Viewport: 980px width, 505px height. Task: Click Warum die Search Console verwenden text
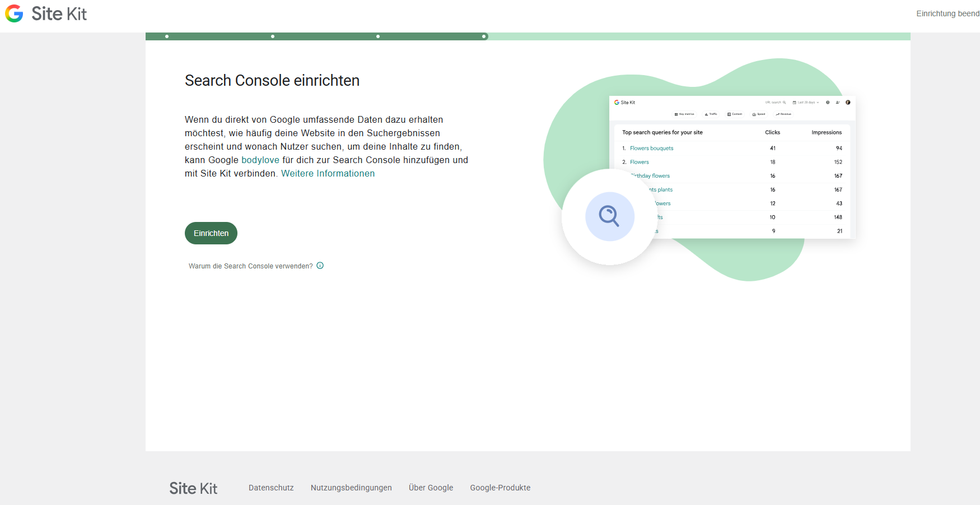point(250,266)
